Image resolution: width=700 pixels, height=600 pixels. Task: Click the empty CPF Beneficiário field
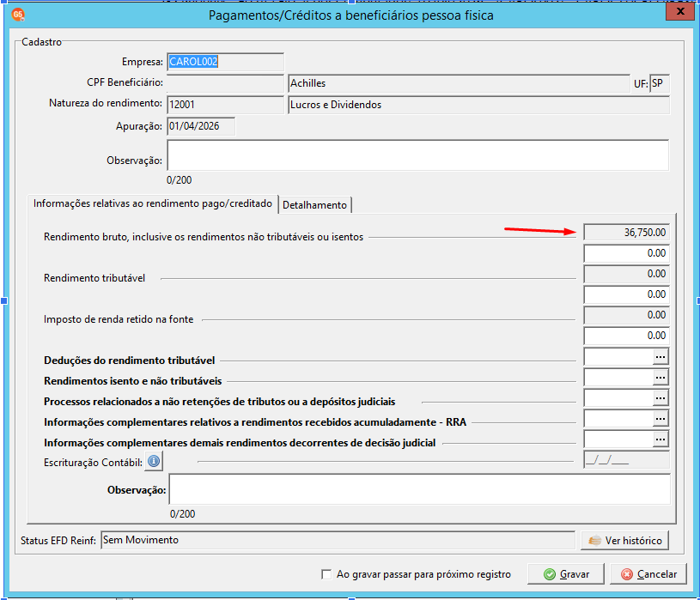[225, 83]
